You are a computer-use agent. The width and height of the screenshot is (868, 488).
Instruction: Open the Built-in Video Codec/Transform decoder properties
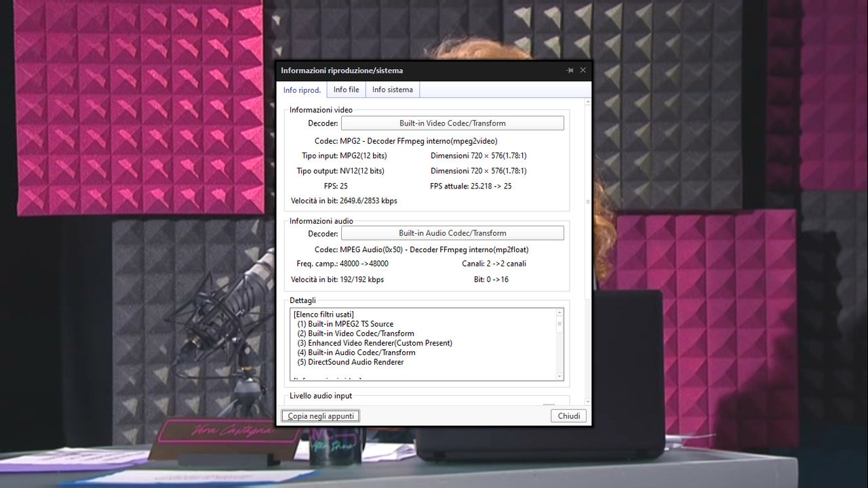(x=452, y=123)
